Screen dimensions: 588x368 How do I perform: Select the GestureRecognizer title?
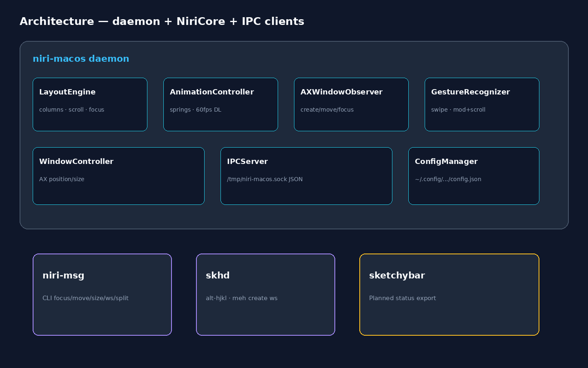tap(470, 92)
